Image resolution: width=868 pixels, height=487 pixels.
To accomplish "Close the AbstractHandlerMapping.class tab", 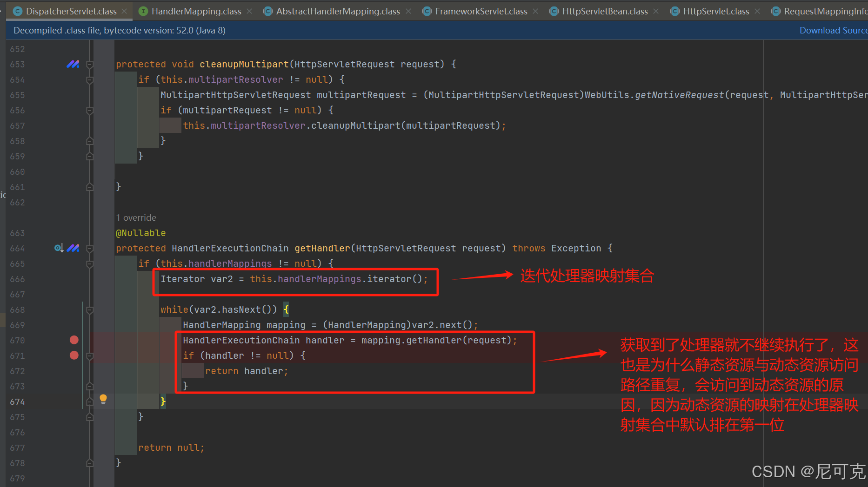I will click(408, 11).
